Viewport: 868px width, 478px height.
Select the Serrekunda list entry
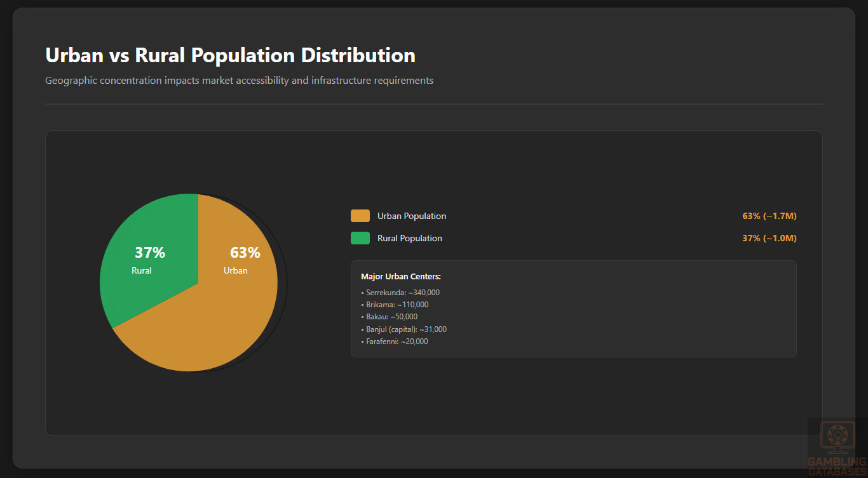[400, 293]
